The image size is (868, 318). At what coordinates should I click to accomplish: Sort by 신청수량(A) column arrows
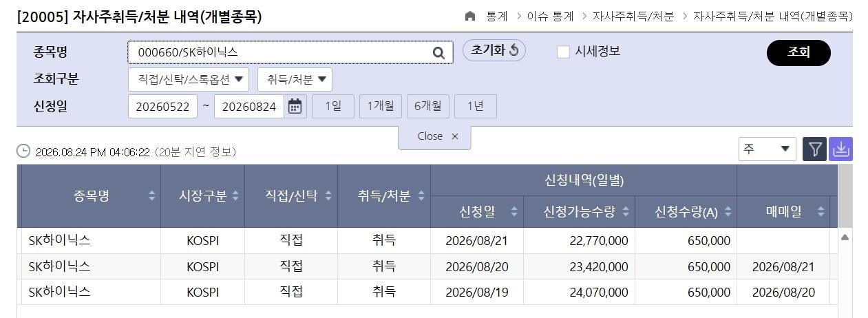(728, 212)
